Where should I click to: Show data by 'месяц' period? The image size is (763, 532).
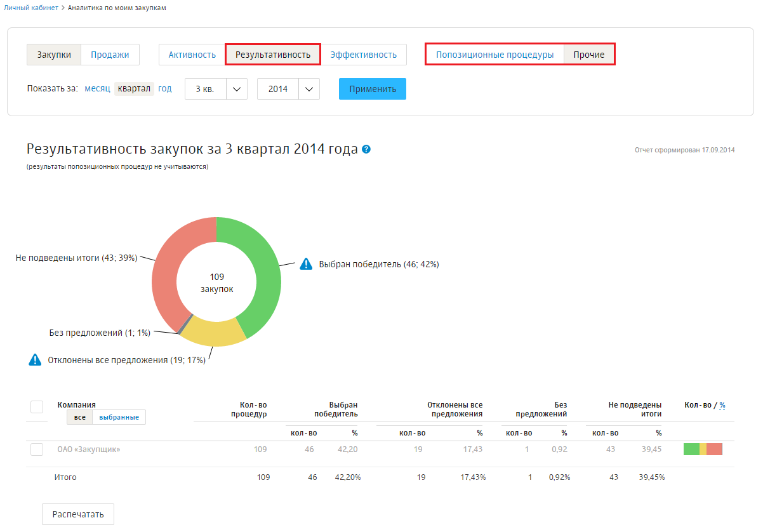coord(97,88)
